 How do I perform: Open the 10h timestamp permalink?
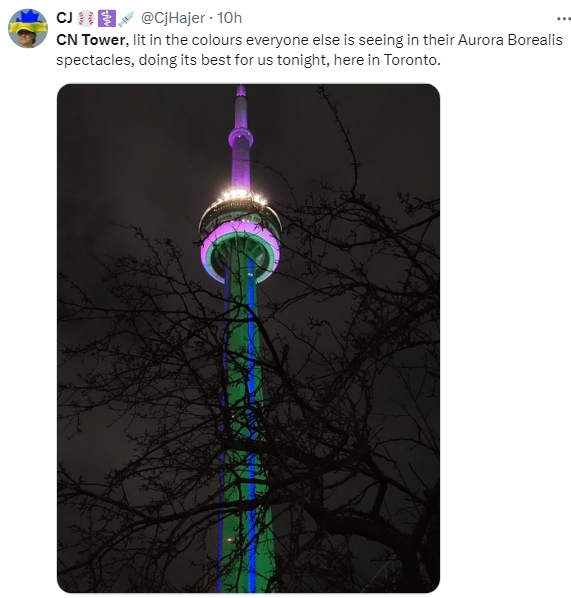tap(230, 18)
